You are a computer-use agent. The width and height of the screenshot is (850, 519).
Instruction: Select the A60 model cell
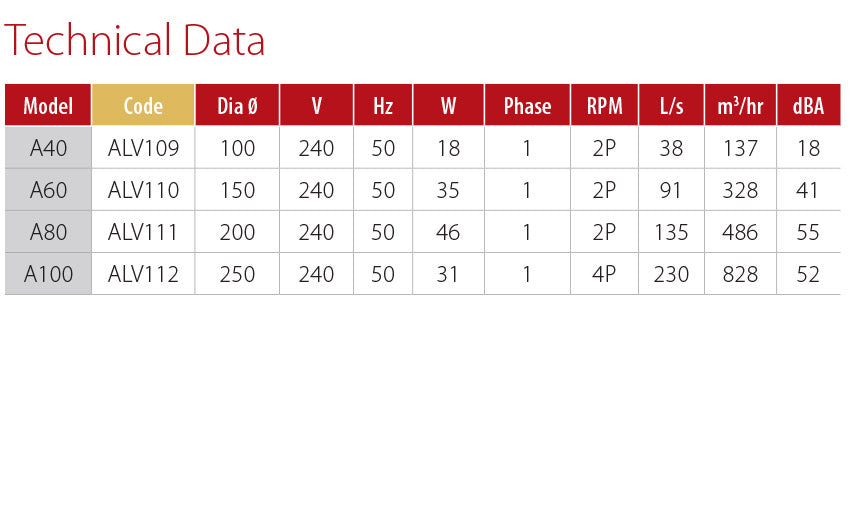(x=48, y=190)
